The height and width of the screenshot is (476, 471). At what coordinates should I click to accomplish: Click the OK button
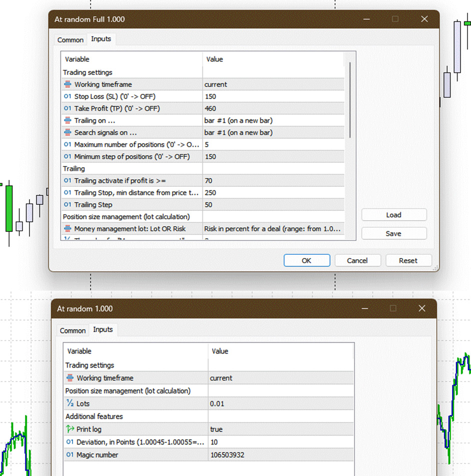click(x=307, y=260)
